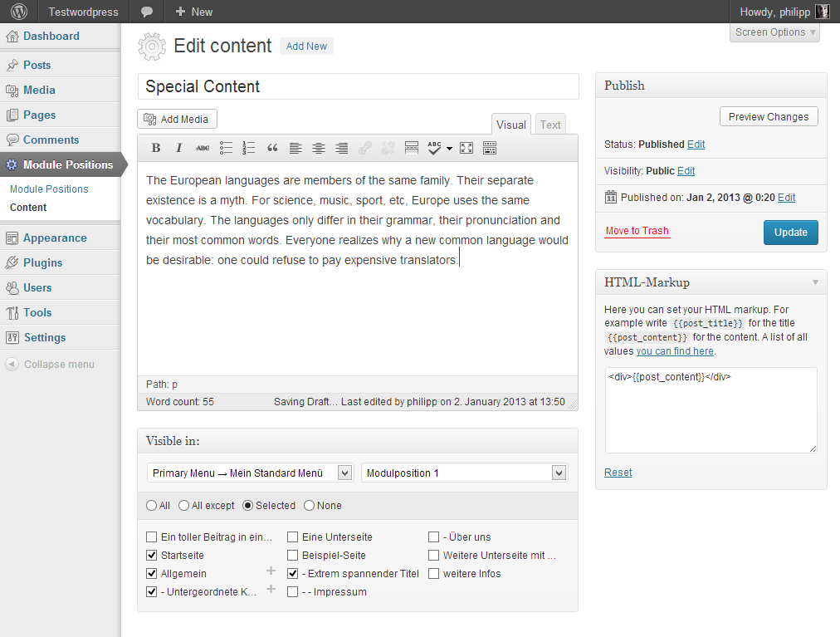Apply strikethrough formatting

pyautogui.click(x=203, y=148)
